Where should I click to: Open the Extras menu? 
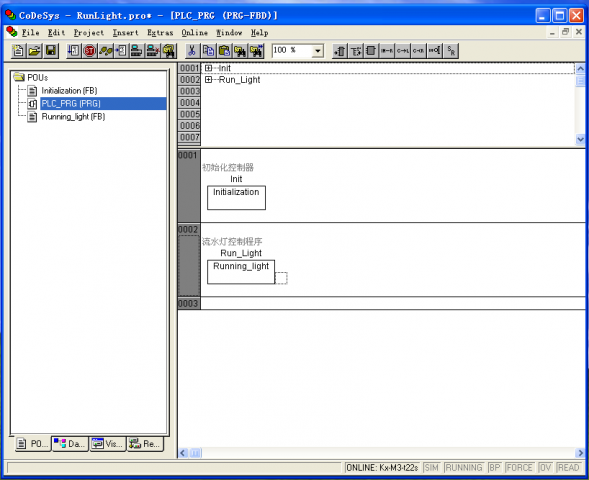160,33
